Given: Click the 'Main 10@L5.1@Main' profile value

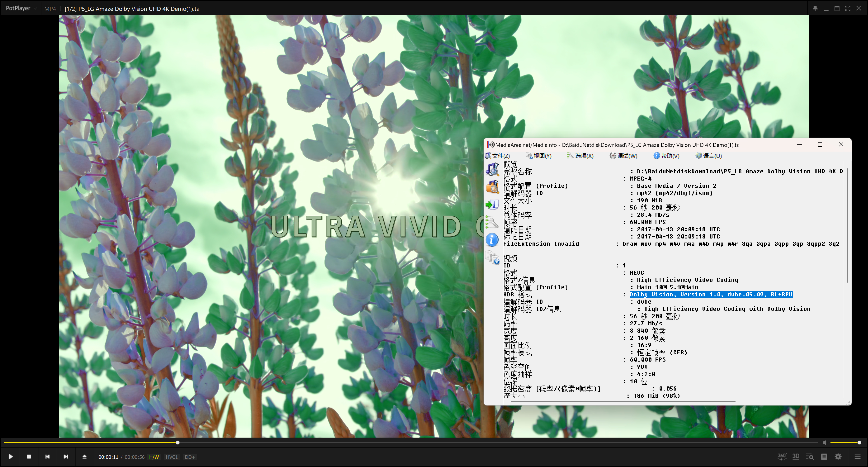Looking at the screenshot, I should pos(668,287).
